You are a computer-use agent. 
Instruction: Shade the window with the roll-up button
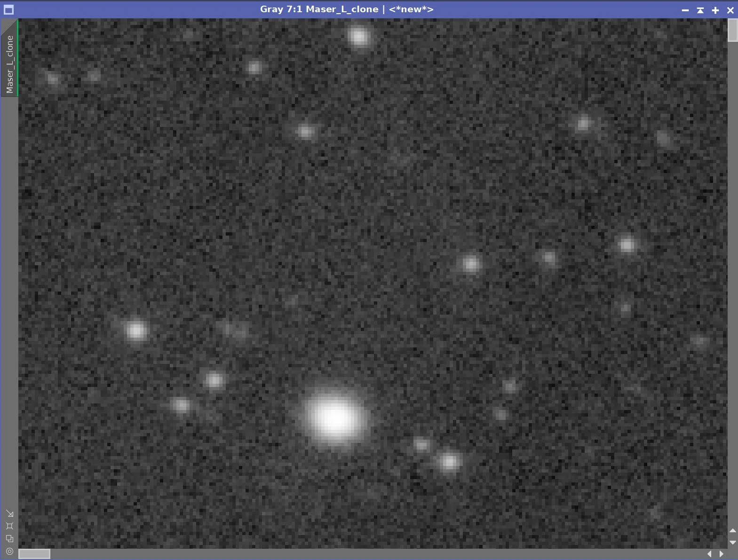tap(700, 10)
